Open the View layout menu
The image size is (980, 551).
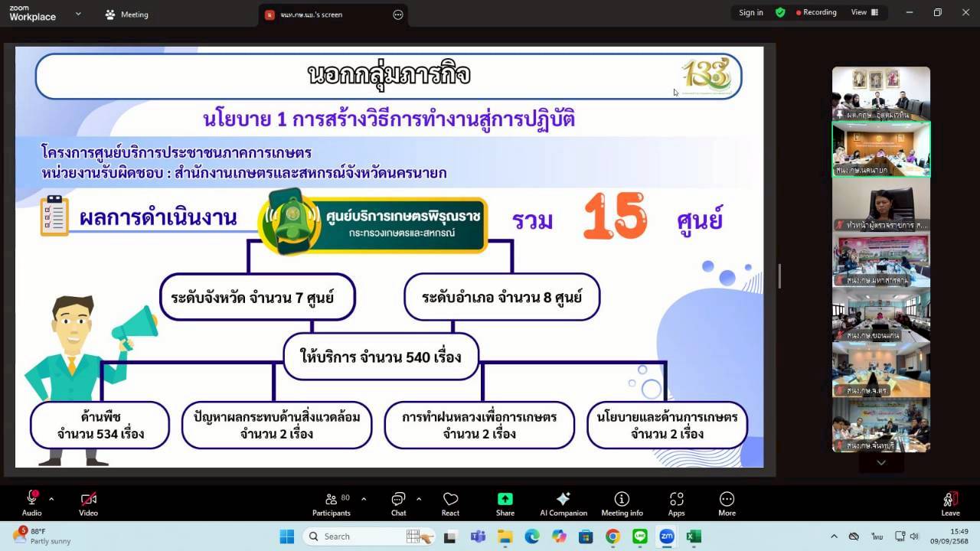[864, 12]
